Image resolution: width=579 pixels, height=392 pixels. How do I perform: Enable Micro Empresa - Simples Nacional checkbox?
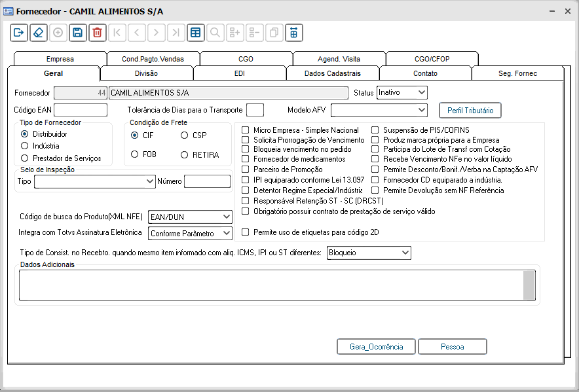[246, 130]
